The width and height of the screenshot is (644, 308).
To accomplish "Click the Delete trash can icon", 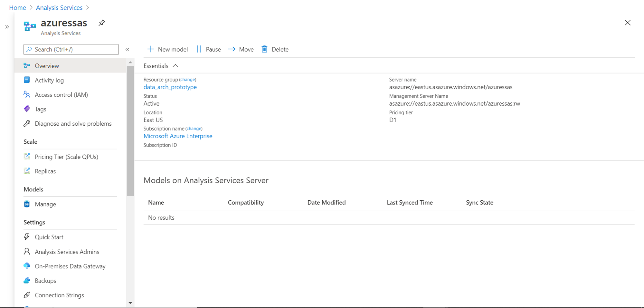I will tap(264, 49).
